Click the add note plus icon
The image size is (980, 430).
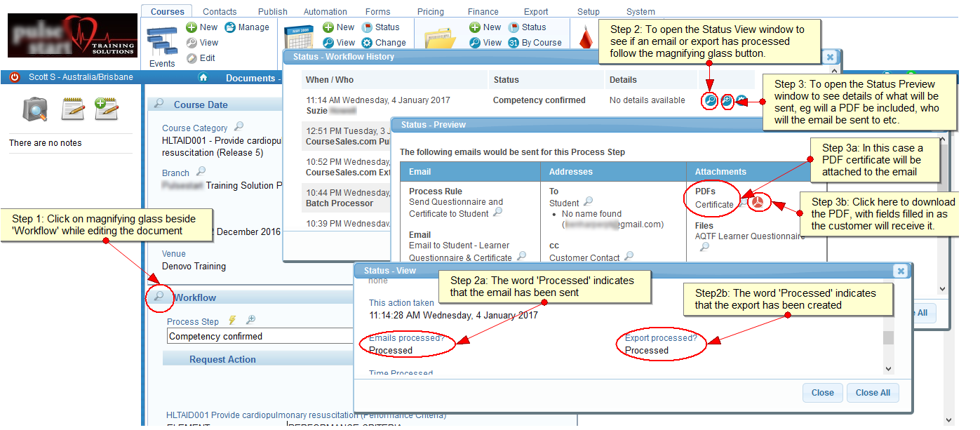[106, 109]
